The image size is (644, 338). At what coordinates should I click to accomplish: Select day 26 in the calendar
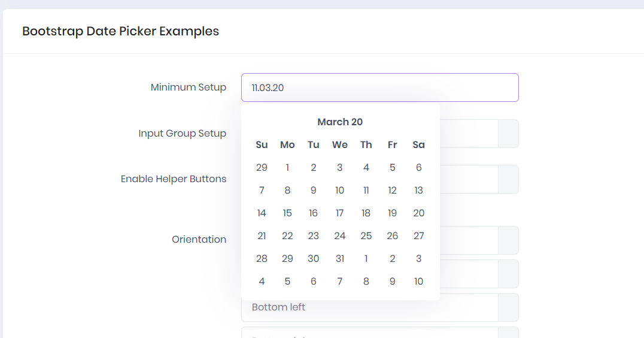tap(392, 236)
